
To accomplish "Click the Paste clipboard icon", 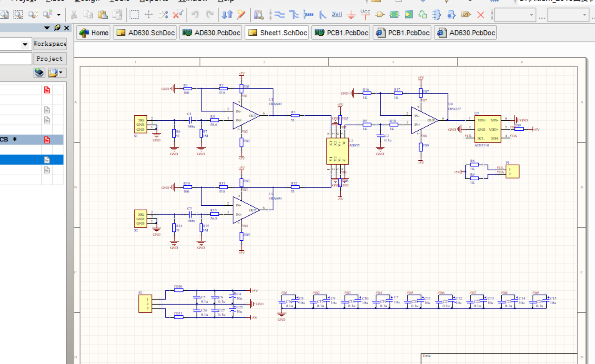I will (103, 15).
